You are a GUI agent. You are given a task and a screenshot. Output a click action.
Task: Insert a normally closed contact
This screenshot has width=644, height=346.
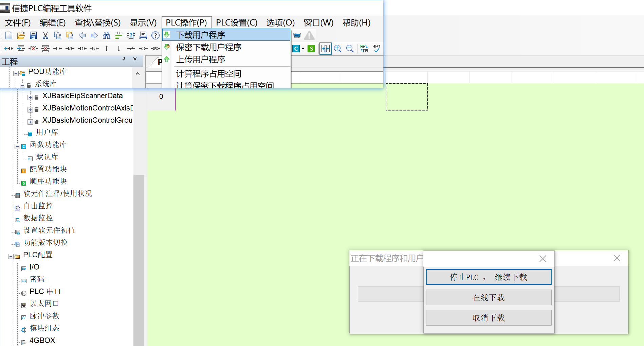[70, 49]
